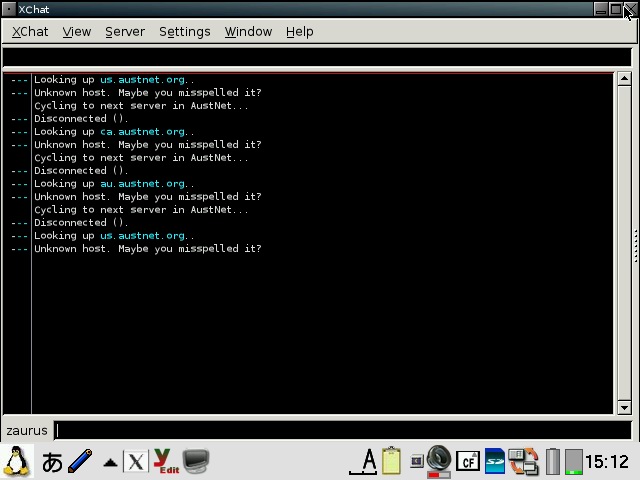The width and height of the screenshot is (640, 480).
Task: Open the XChat menu
Action: [30, 31]
